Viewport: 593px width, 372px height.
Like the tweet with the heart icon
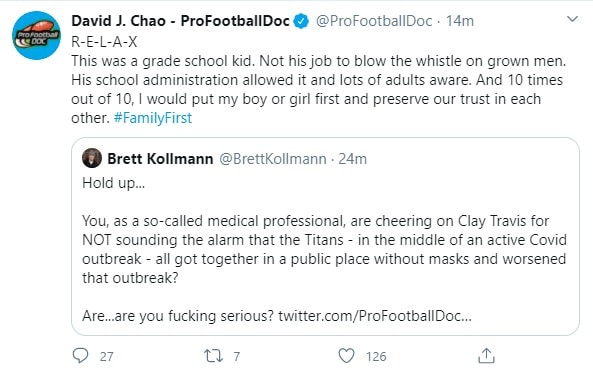tap(346, 356)
